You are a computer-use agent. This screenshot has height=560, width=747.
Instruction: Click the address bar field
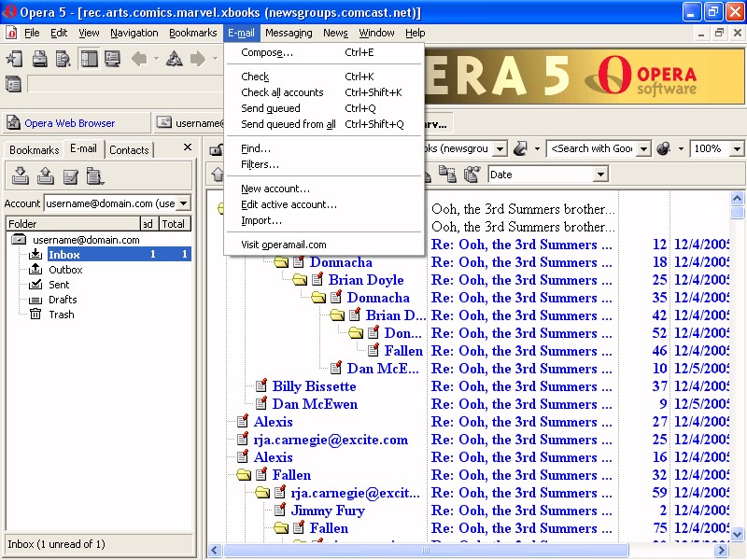(125, 84)
